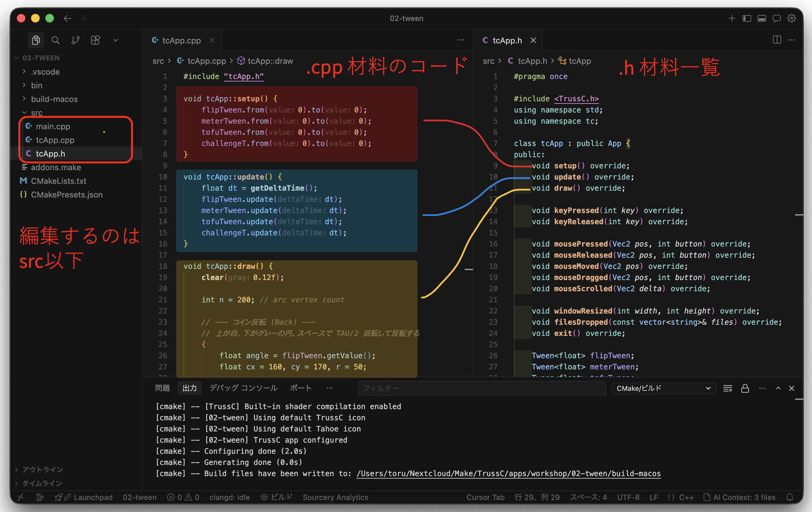Screen dimensions: 812x512
Task: Close the bottom output panel
Action: [x=792, y=388]
